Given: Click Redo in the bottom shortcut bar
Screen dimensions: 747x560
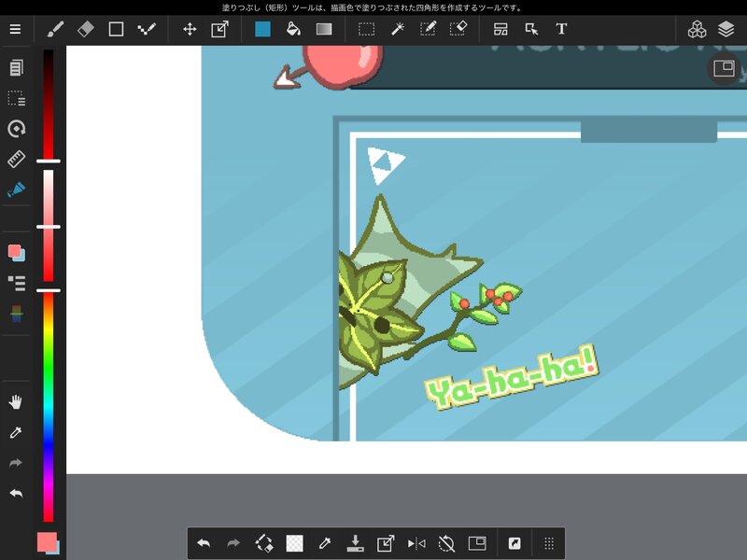Looking at the screenshot, I should click(233, 543).
